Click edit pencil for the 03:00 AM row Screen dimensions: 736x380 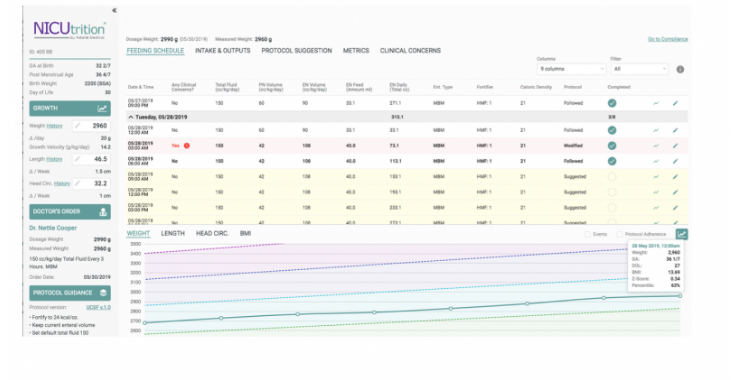coord(675,146)
